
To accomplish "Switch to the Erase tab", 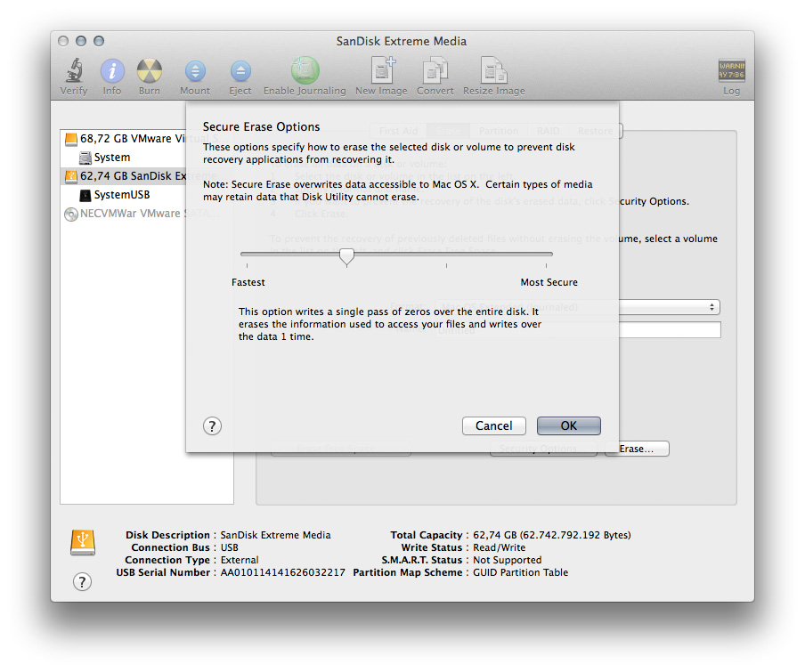I will point(449,132).
